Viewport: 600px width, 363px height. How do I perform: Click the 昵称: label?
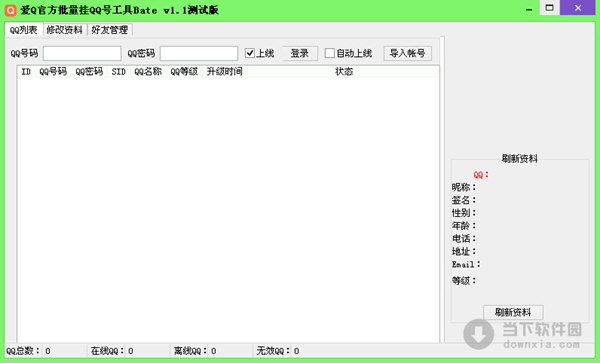[464, 187]
